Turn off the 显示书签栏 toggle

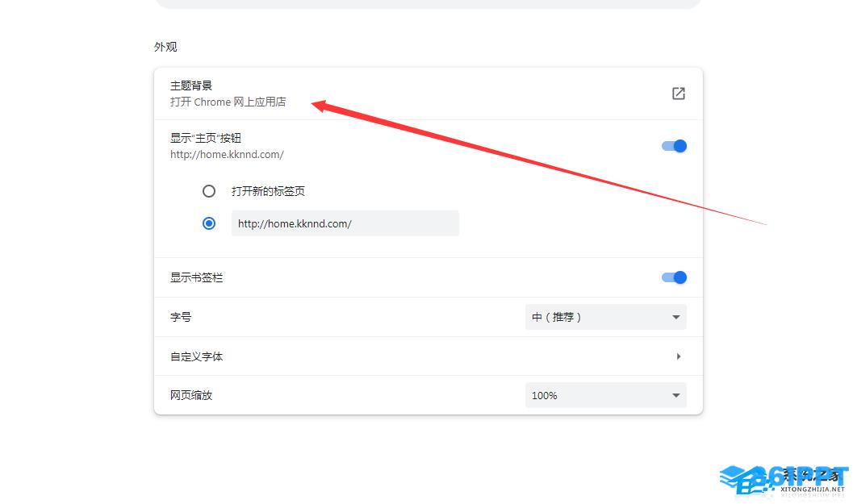coord(674,277)
